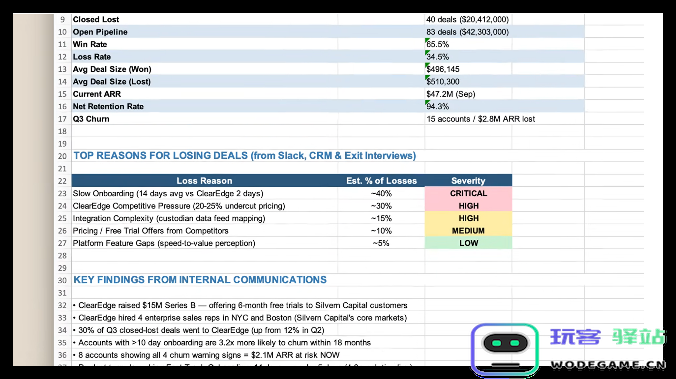Select the 'Closed Lost' label cell
The height and width of the screenshot is (379, 676).
204,19
